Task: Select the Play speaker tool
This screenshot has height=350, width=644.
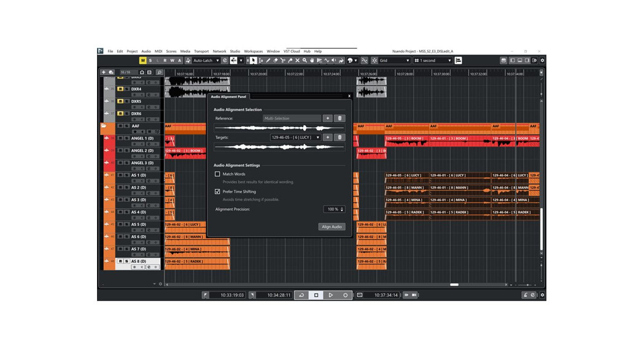Action: point(333,60)
